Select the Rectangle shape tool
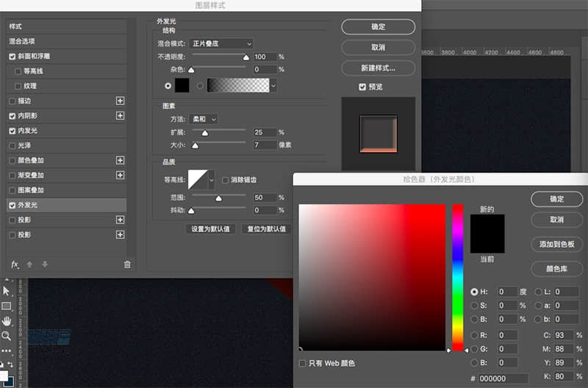This screenshot has height=388, width=588. point(7,306)
